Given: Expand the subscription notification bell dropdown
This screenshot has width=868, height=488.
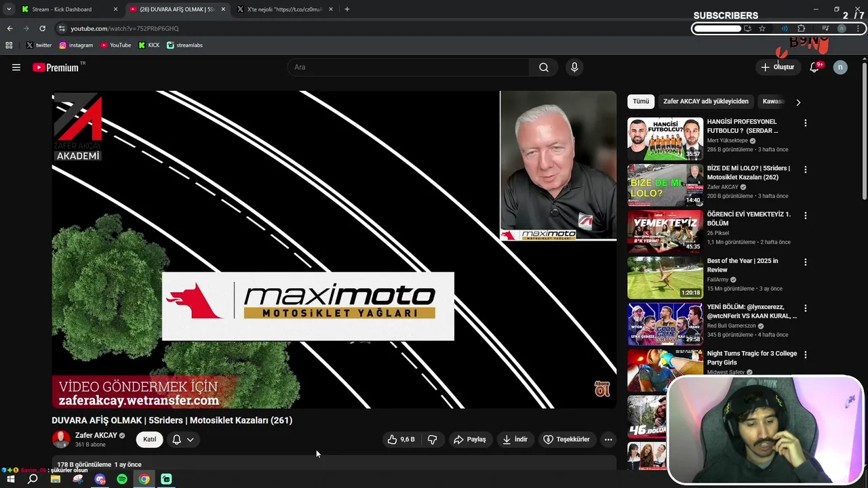Looking at the screenshot, I should 183,439.
